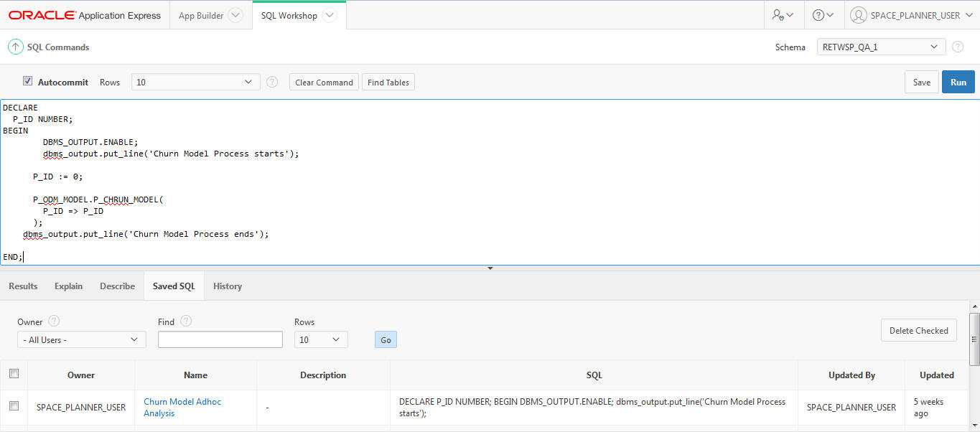The width and height of the screenshot is (980, 432).
Task: Select the Saved SQL tab
Action: click(x=174, y=286)
